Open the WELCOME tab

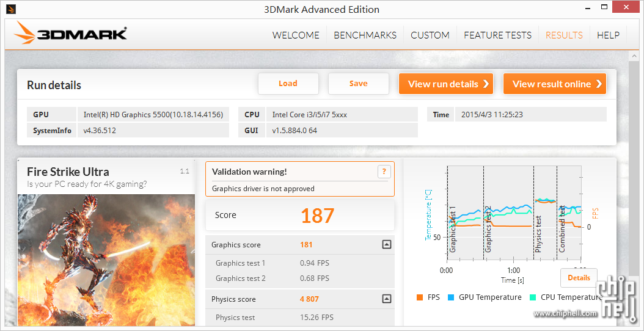296,35
